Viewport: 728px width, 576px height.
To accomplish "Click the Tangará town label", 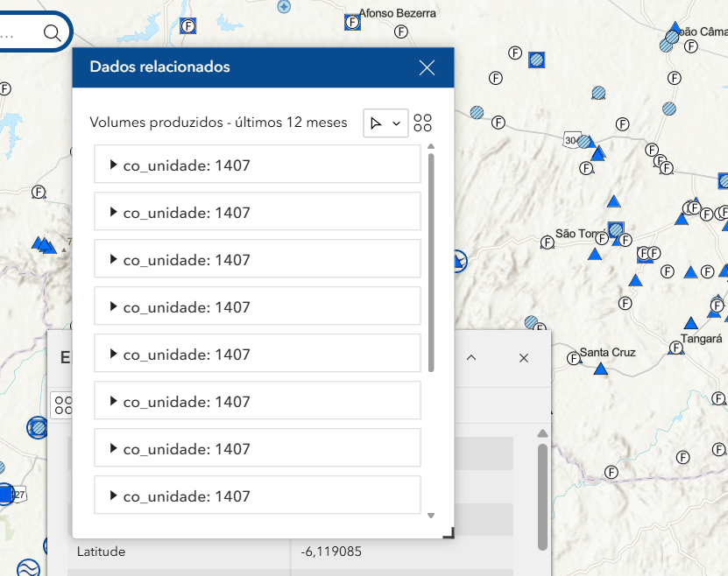I will tap(701, 338).
